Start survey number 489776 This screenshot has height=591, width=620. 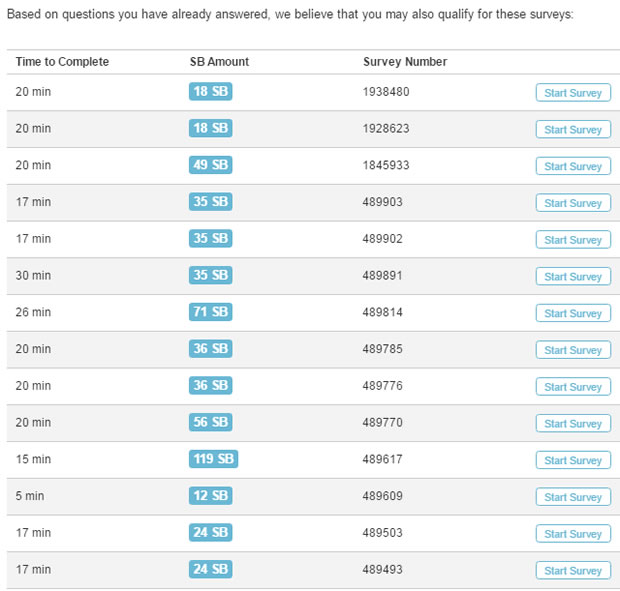click(573, 387)
